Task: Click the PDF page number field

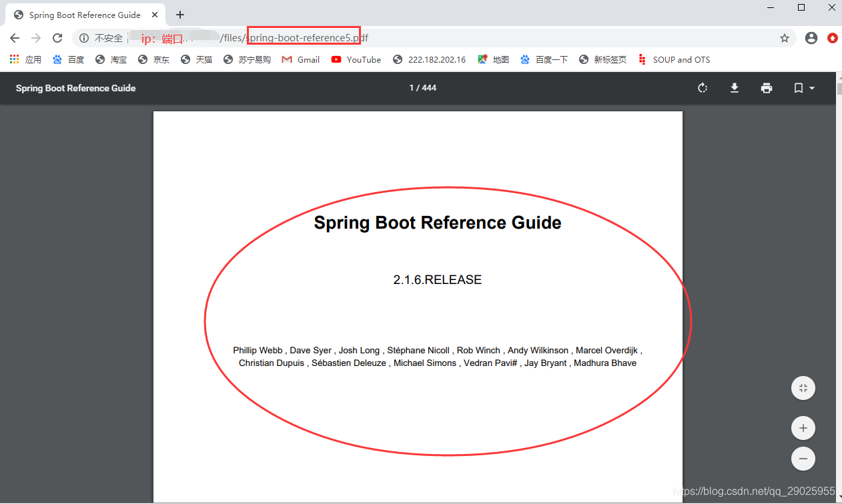Action: click(412, 88)
